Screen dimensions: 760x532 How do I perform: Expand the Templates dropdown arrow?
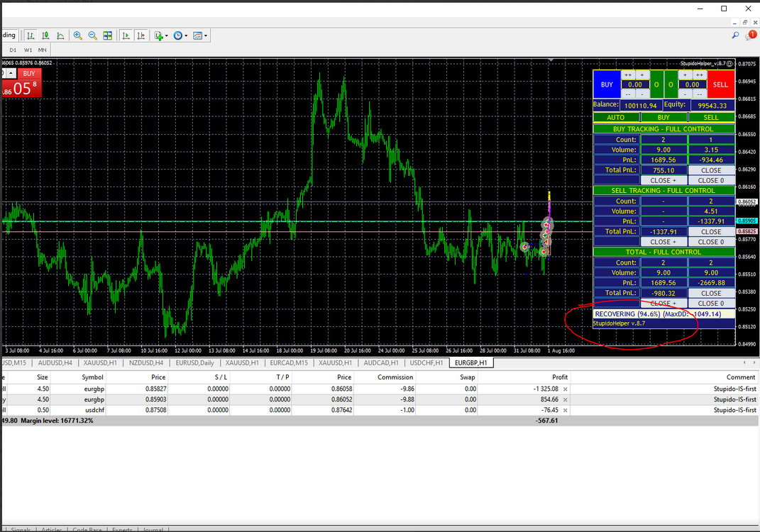click(x=206, y=36)
